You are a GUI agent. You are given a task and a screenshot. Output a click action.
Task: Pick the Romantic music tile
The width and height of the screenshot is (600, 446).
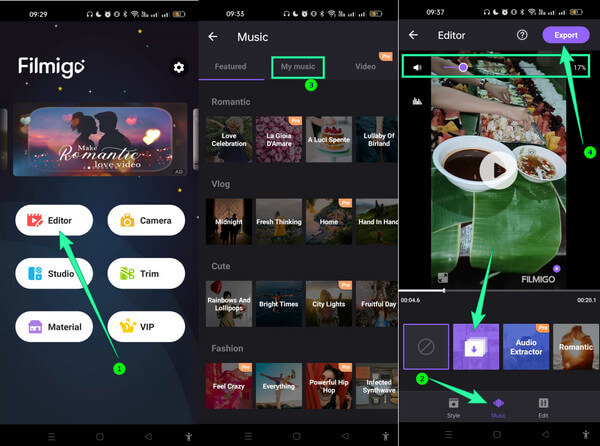[x=576, y=347]
